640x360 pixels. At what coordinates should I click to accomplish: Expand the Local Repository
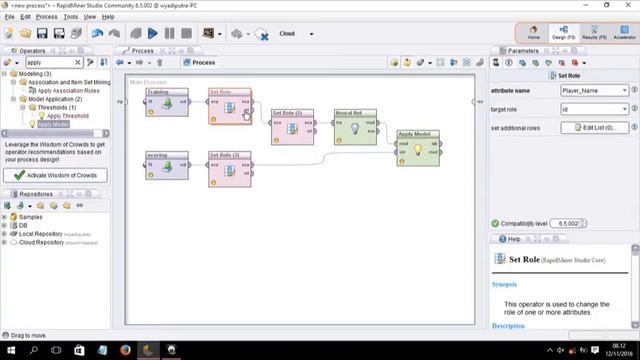pos(4,234)
